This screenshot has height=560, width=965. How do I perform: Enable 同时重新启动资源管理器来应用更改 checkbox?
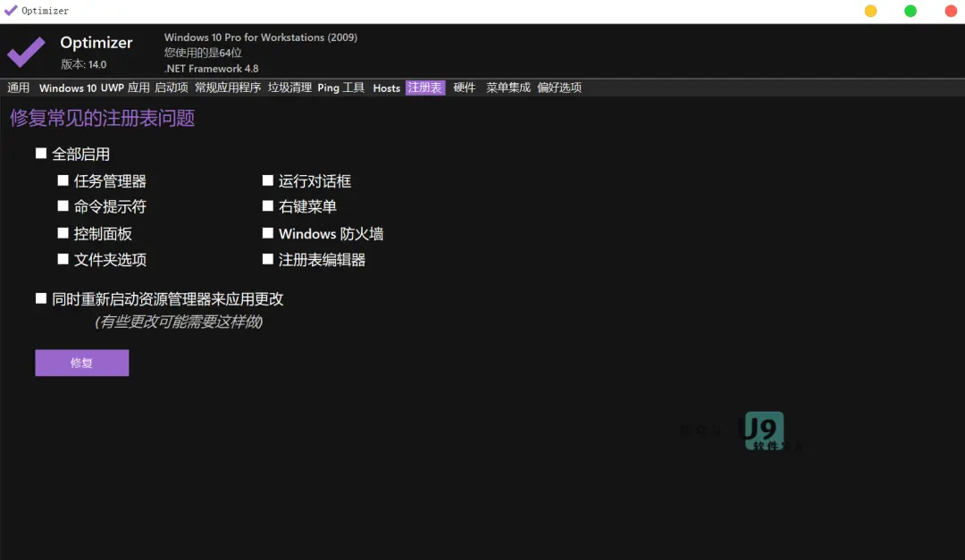click(41, 298)
